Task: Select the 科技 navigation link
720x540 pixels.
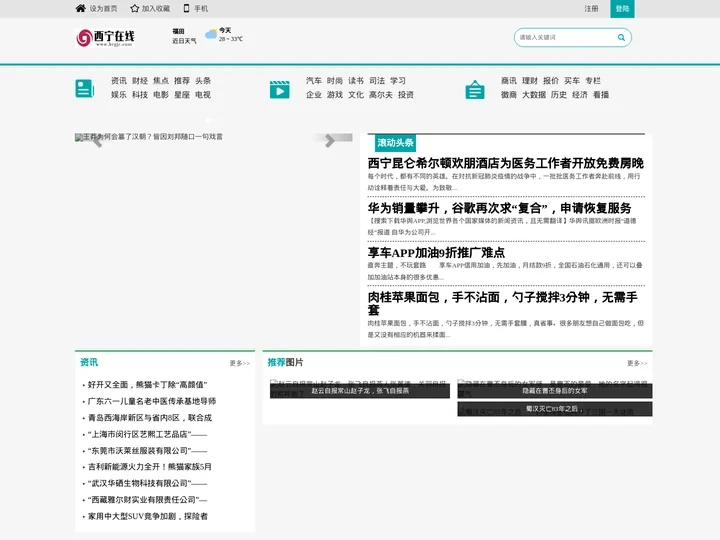Action: click(x=140, y=95)
